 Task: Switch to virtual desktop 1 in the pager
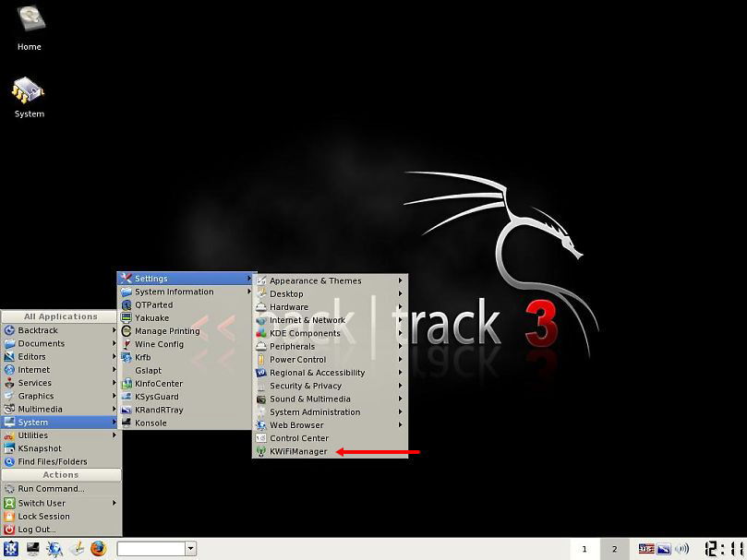pyautogui.click(x=584, y=549)
